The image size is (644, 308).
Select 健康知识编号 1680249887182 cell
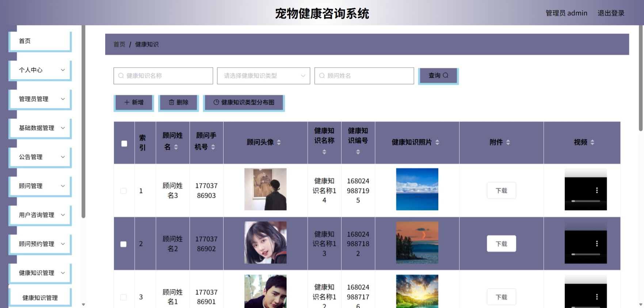click(x=358, y=244)
